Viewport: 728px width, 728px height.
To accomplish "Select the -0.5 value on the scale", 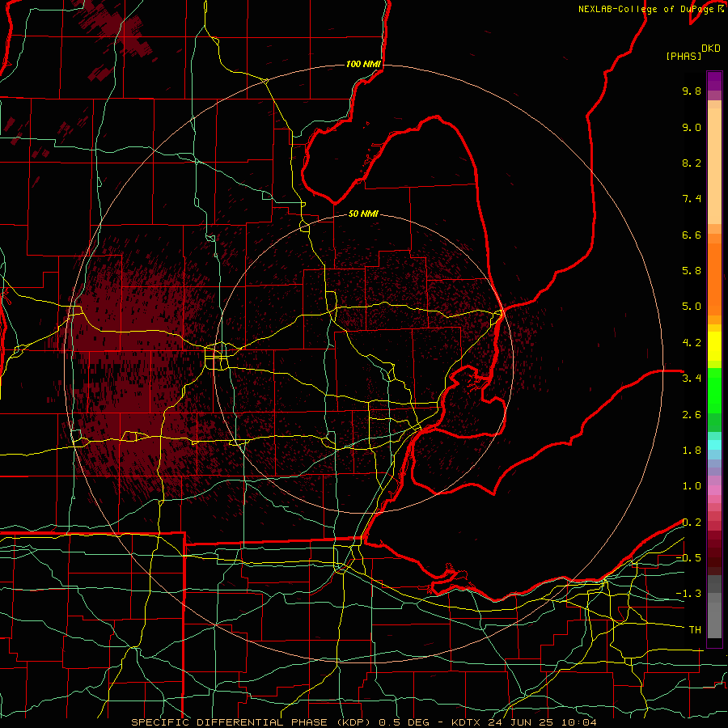I will coord(688,558).
